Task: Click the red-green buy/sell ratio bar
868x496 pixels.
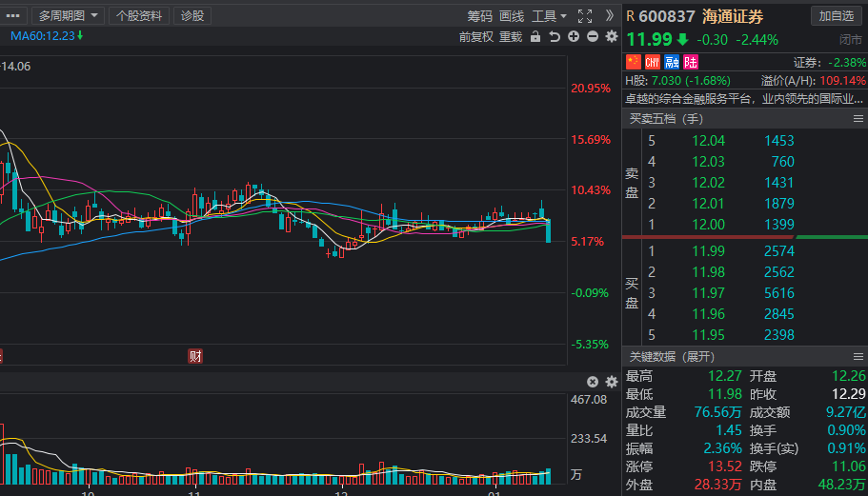Action: pos(744,237)
